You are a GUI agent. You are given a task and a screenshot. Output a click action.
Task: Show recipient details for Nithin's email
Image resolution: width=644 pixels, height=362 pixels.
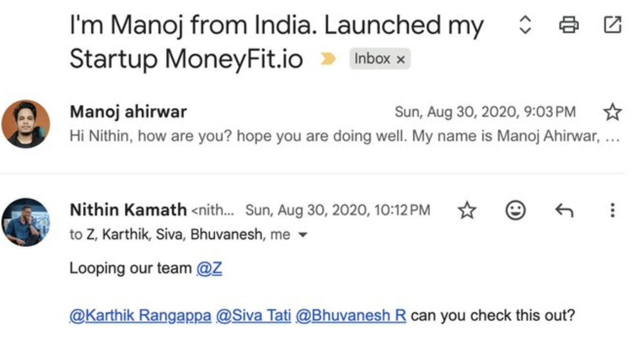pyautogui.click(x=304, y=235)
